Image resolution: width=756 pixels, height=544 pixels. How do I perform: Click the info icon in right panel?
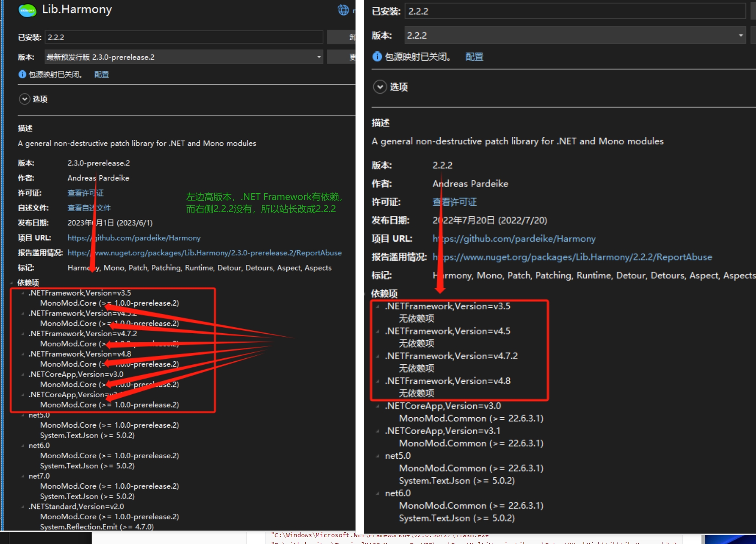(x=377, y=57)
